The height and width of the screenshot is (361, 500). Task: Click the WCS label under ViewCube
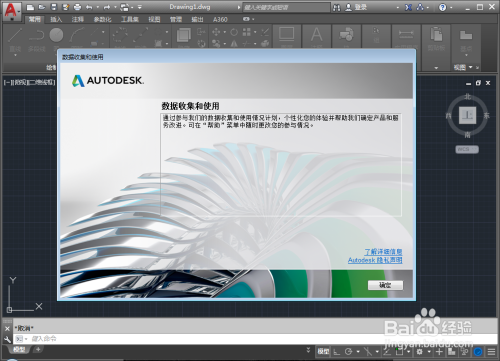click(467, 149)
